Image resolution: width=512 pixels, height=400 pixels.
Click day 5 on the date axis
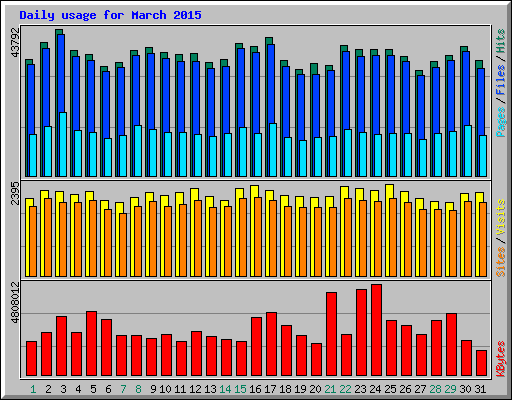pyautogui.click(x=93, y=389)
